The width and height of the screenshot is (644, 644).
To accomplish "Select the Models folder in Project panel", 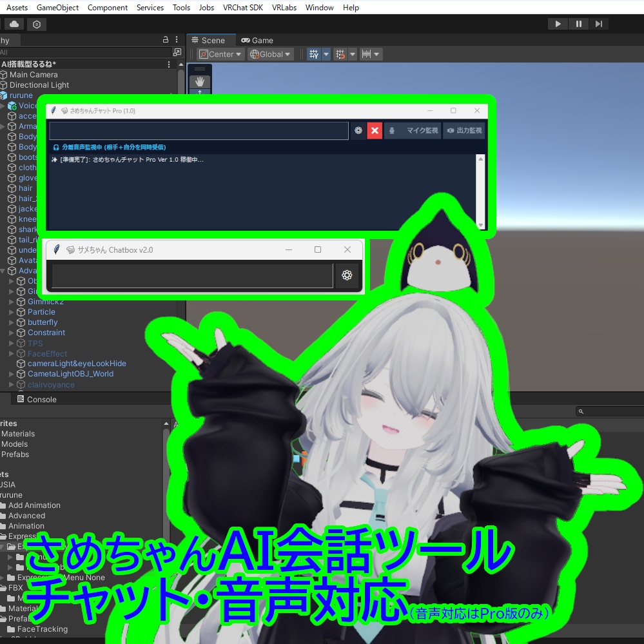I will point(14,444).
